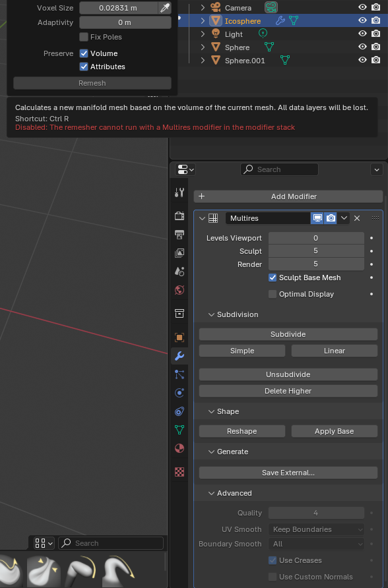Click the Levels Viewport value field
The image size is (388, 588).
(x=316, y=238)
